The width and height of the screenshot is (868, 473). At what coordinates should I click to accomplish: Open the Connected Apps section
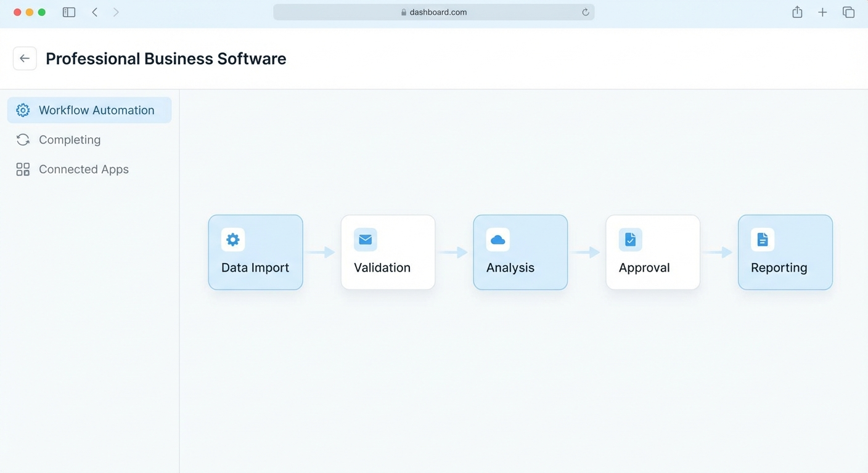(83, 169)
